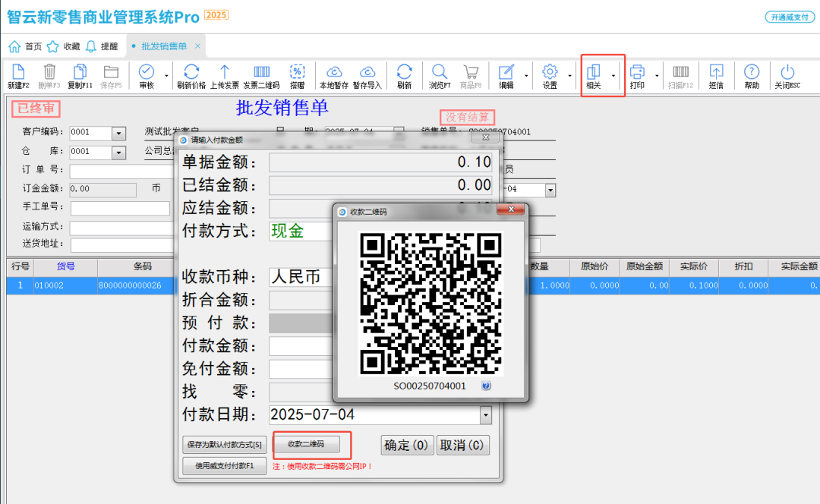
Task: Open the 付款日期 date dropdown
Action: coord(486,415)
